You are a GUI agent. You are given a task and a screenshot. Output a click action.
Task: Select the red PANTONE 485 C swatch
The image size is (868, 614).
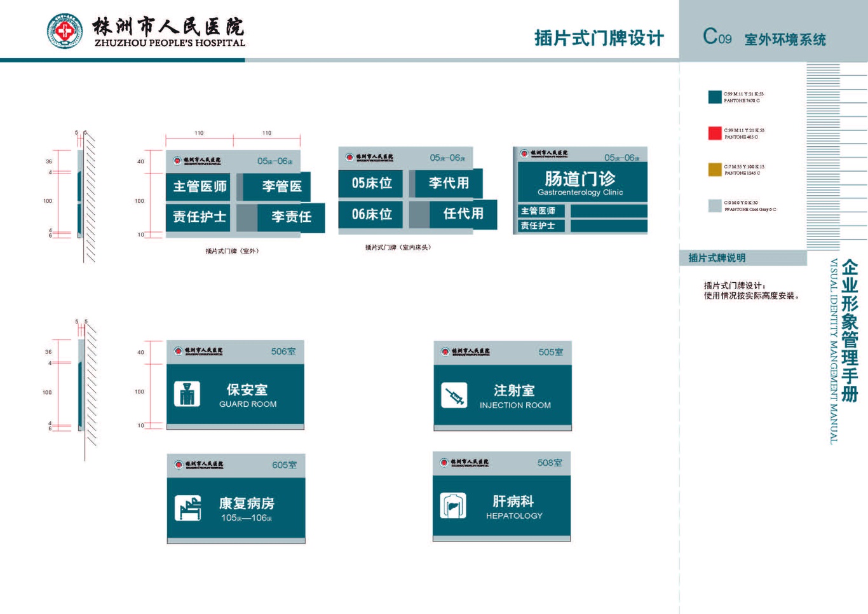[x=715, y=133]
